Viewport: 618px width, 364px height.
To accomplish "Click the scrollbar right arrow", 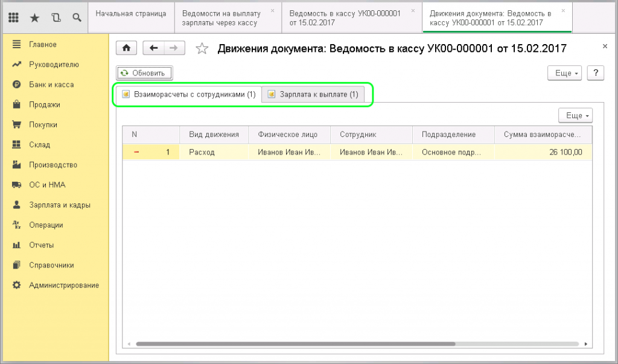I will [x=585, y=344].
